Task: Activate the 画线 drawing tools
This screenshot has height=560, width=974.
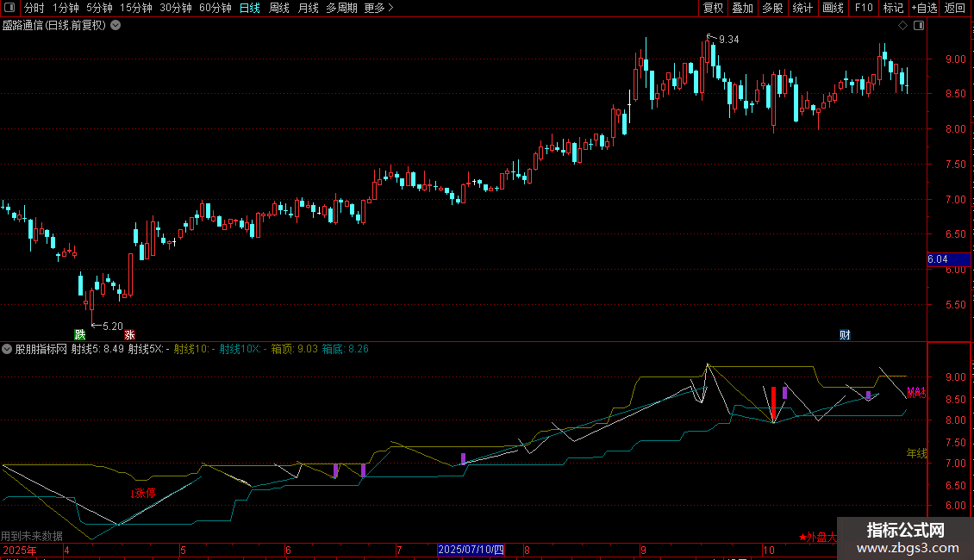Action: [833, 8]
